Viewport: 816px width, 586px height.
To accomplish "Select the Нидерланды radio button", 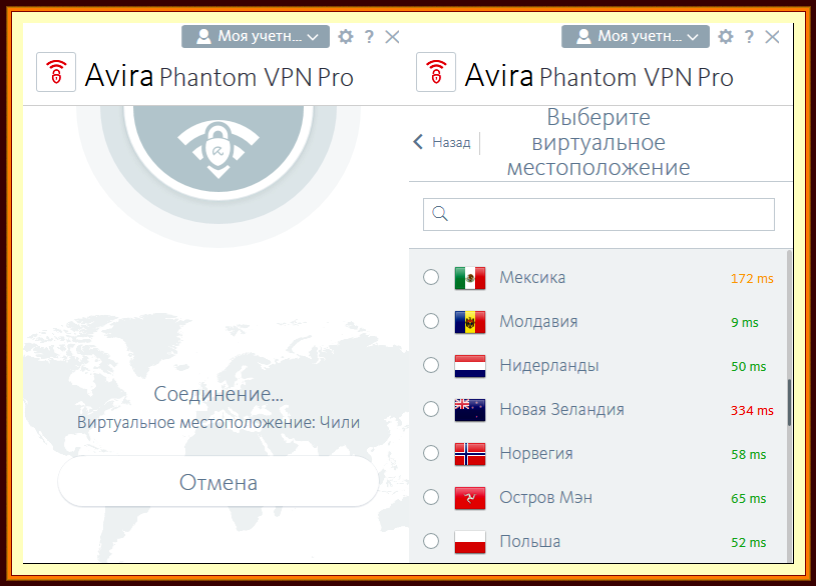I will click(x=431, y=365).
